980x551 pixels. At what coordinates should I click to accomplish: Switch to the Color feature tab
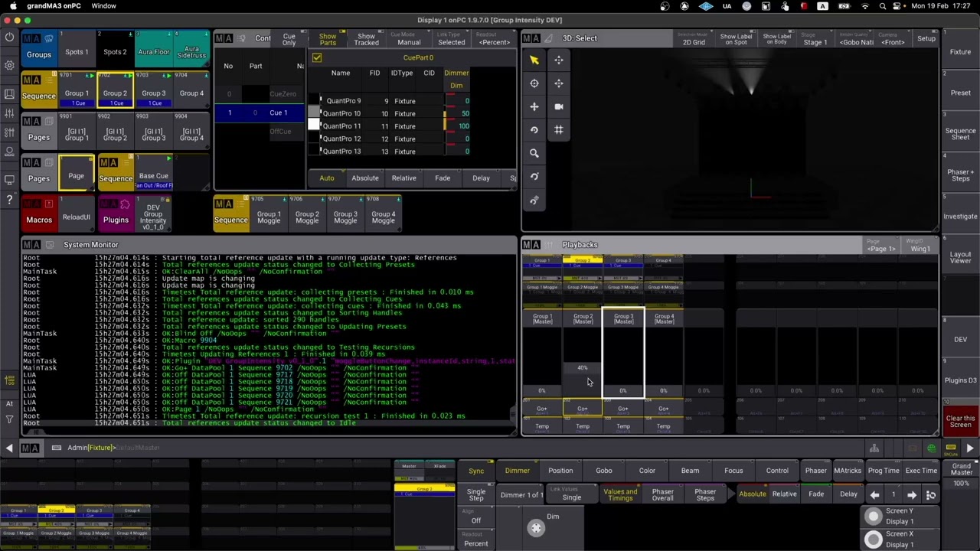[647, 471]
